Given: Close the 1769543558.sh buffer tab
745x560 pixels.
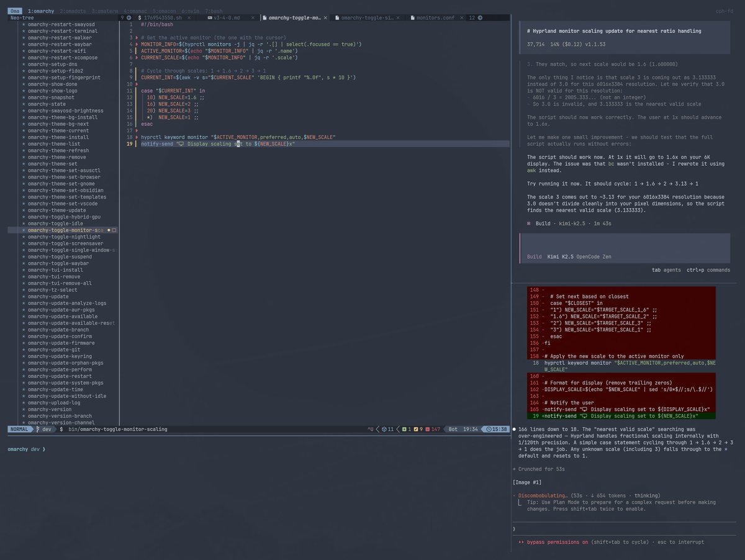Looking at the screenshot, I should click(189, 18).
